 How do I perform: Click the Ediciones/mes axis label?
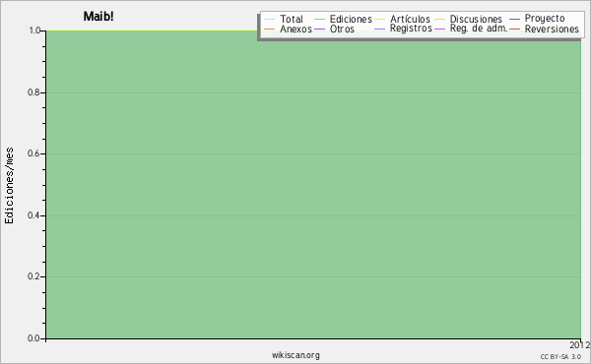pos(9,186)
